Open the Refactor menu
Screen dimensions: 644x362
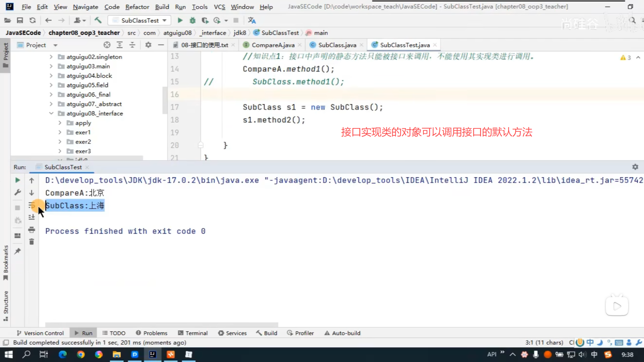(137, 7)
